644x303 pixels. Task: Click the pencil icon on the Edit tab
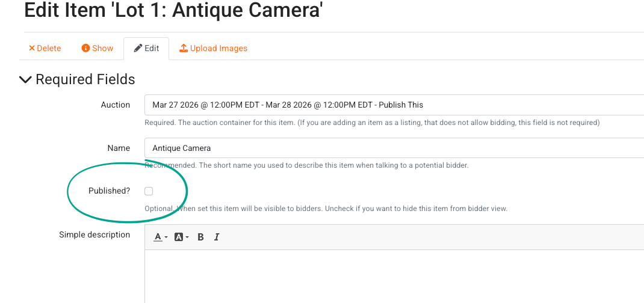pyautogui.click(x=138, y=48)
